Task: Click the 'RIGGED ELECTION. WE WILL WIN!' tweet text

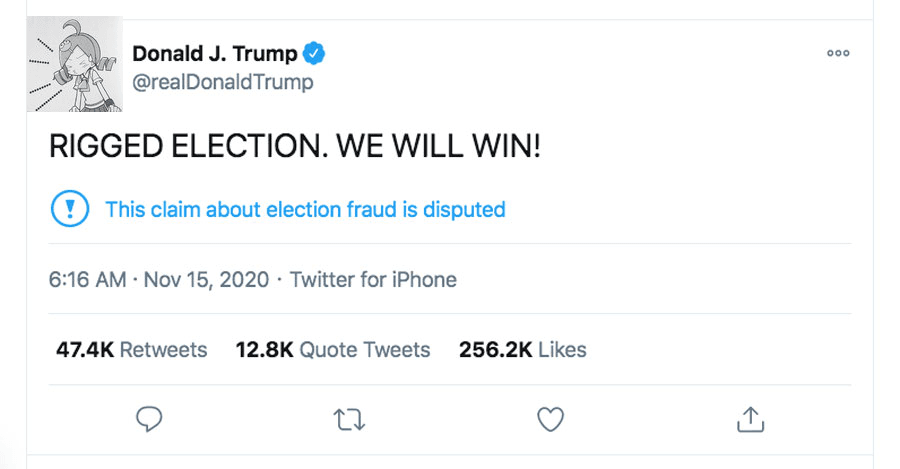Action: [295, 146]
